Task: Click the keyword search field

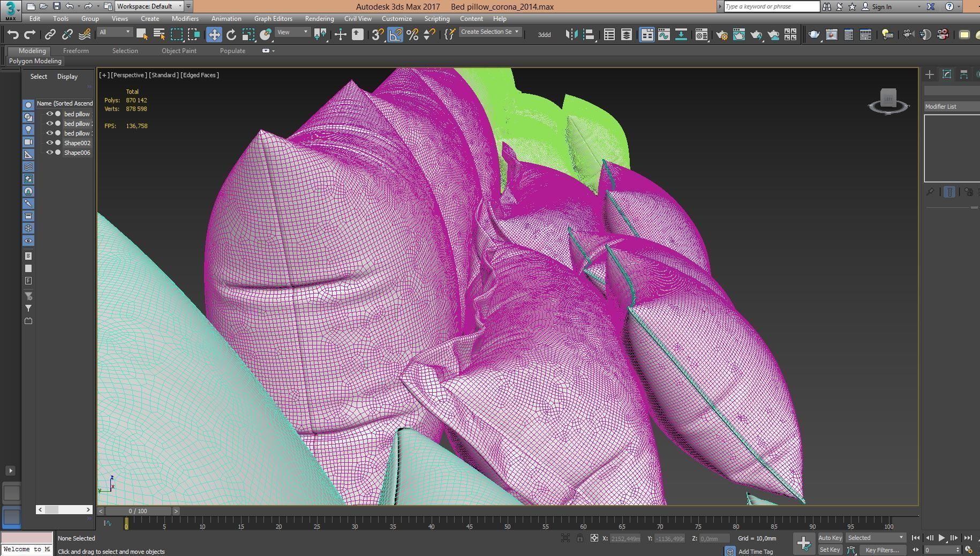Action: 772,6
